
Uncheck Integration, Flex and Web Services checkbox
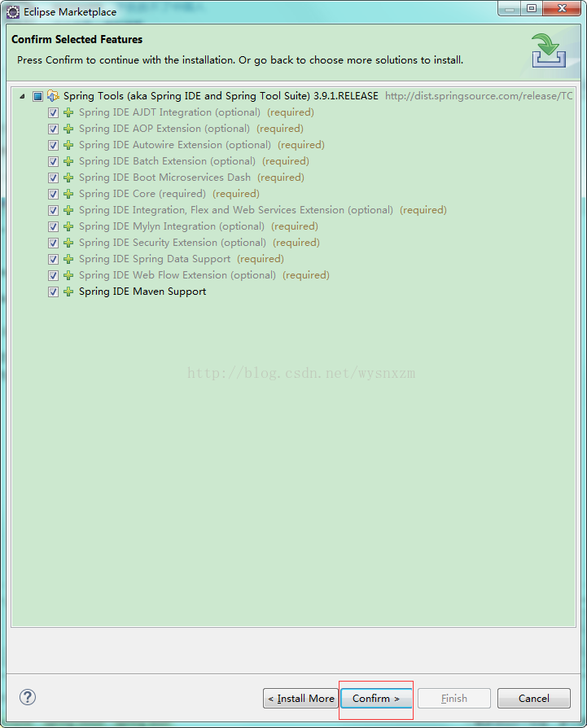54,210
